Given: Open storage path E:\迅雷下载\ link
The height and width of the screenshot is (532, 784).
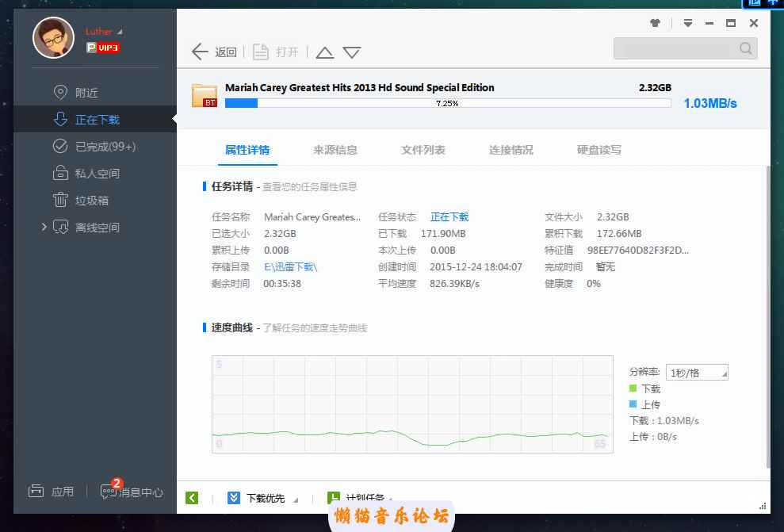Looking at the screenshot, I should [290, 266].
